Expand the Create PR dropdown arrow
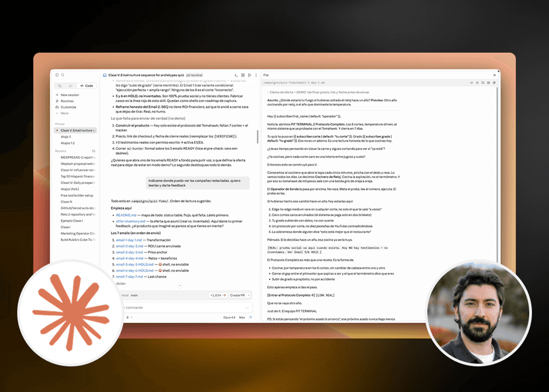549x392 pixels. [248, 295]
